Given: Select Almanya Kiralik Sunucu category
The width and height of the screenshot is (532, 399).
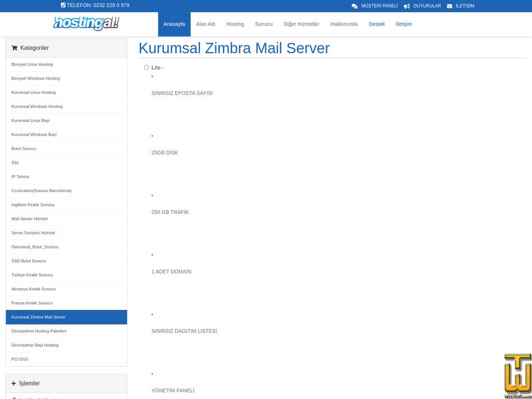Looking at the screenshot, I should click(x=67, y=289).
